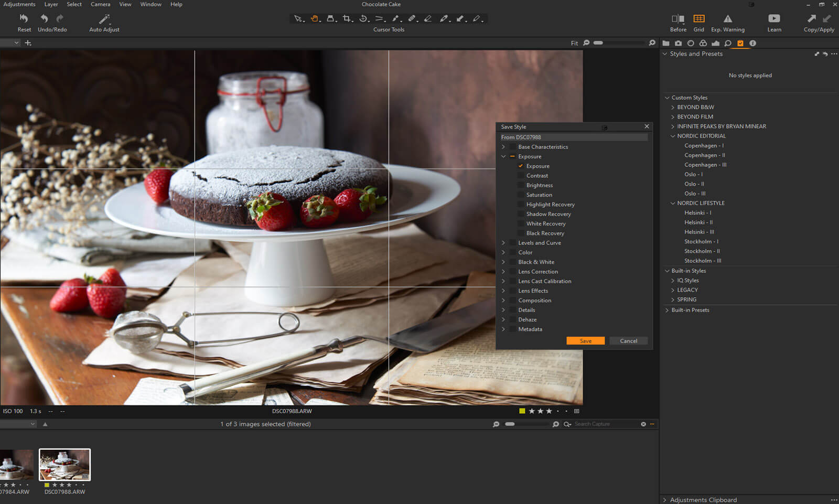Check the Contrast checkbox
Image resolution: width=839 pixels, height=504 pixels.
[x=521, y=176]
